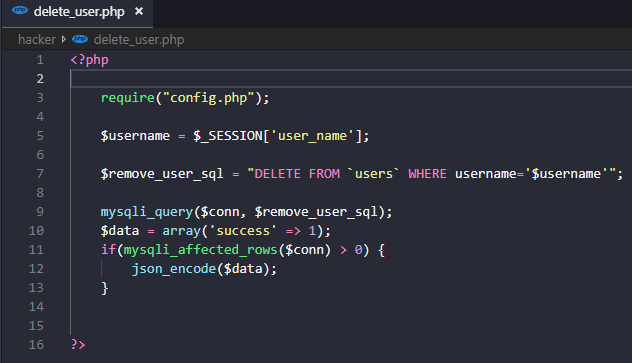The height and width of the screenshot is (363, 632).
Task: Close the delete_user.php tab
Action: coord(139,11)
